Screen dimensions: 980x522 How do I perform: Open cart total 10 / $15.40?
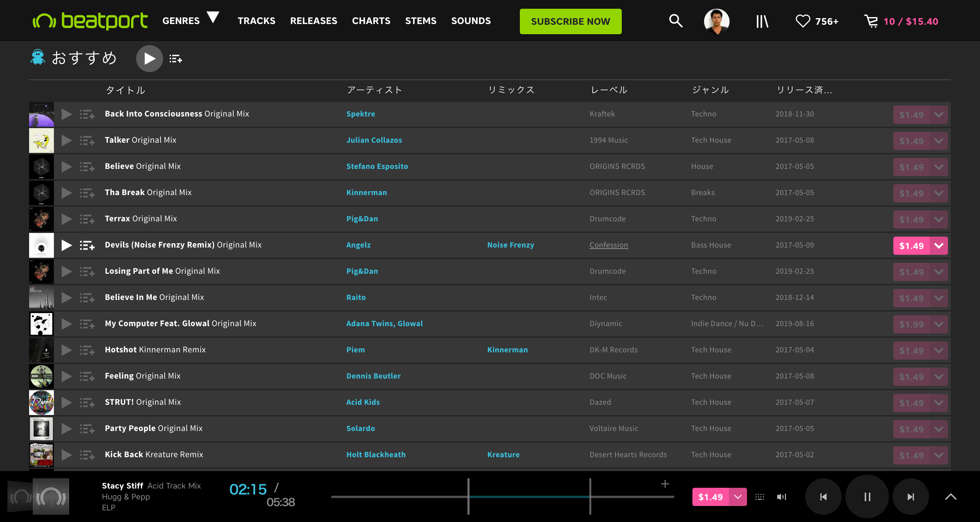click(911, 22)
